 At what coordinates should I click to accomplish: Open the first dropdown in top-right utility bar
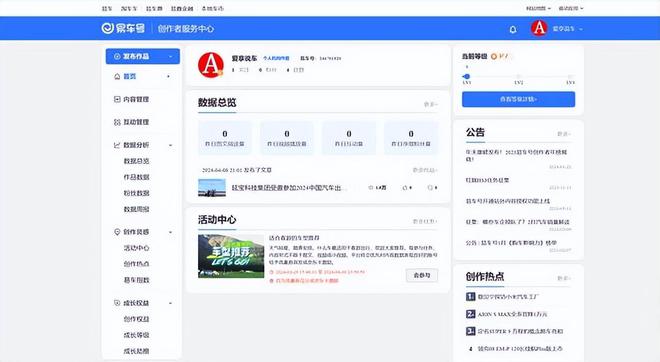[538, 8]
